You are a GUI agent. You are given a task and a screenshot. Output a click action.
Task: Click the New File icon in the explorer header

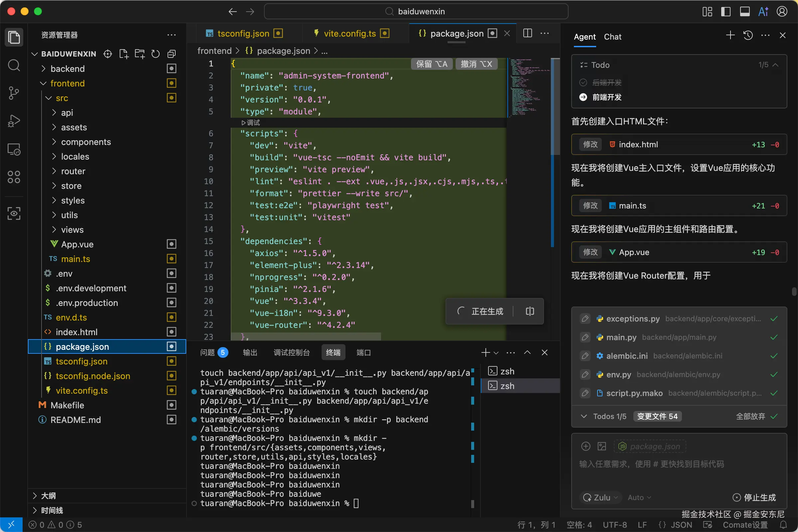123,54
